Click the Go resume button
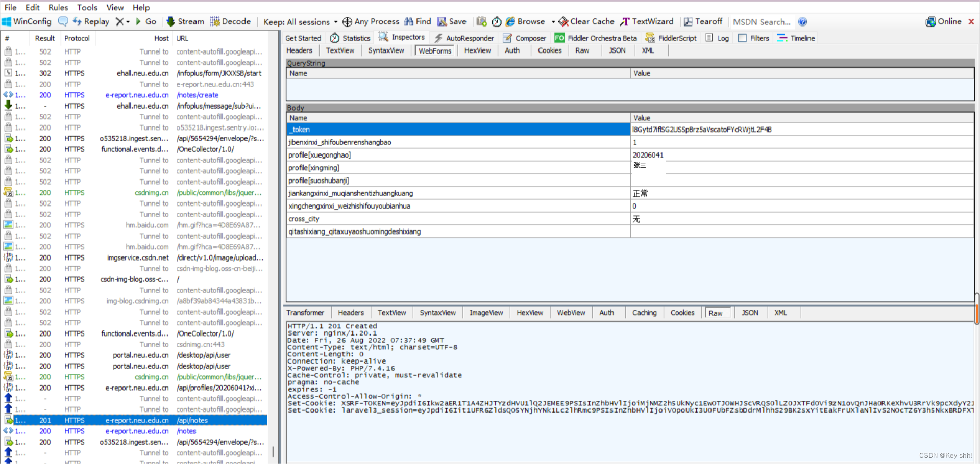This screenshot has width=980, height=464. tap(146, 21)
